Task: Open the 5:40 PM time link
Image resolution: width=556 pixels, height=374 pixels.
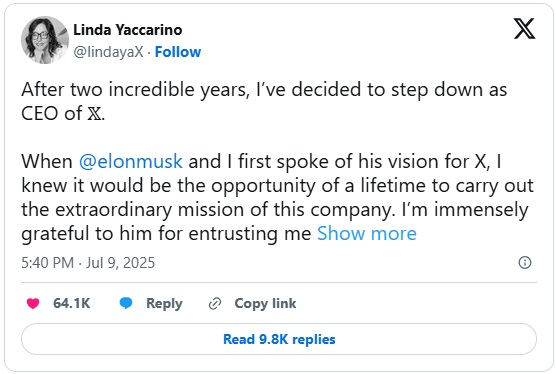Action: pyautogui.click(x=48, y=263)
